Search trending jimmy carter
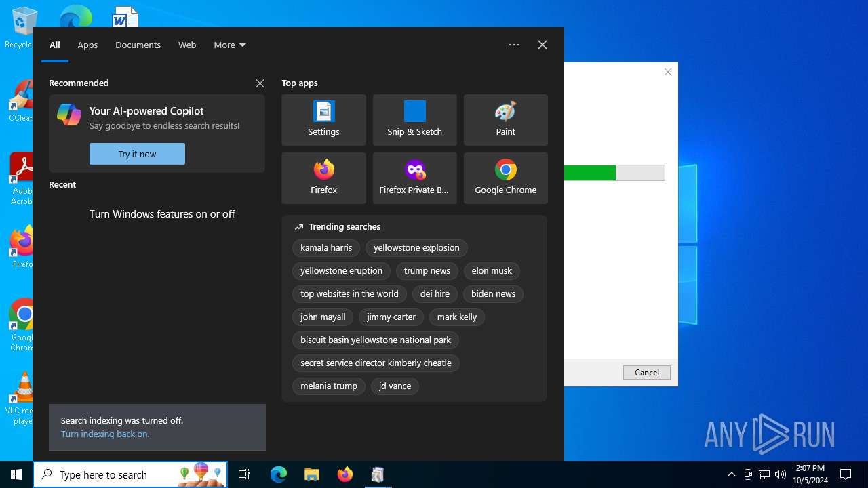Viewport: 868px width, 488px height. 391,317
